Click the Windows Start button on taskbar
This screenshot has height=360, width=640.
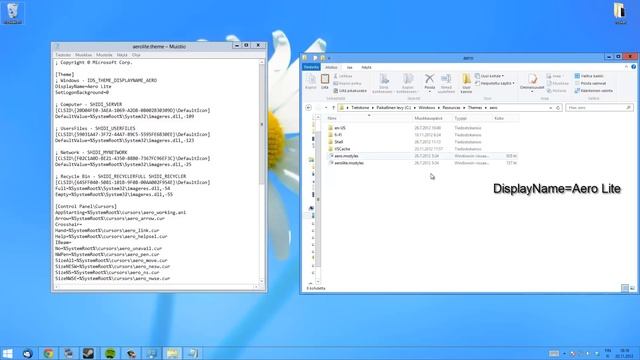click(x=7, y=353)
